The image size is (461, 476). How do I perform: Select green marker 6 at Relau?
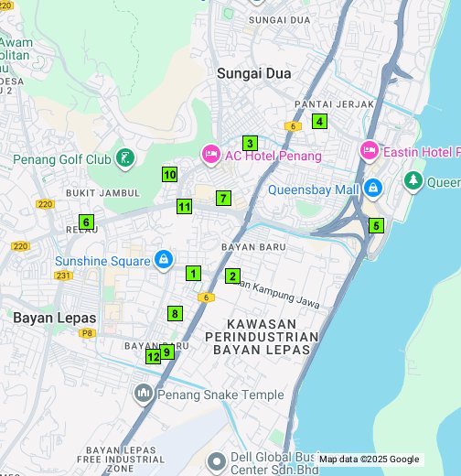click(86, 222)
